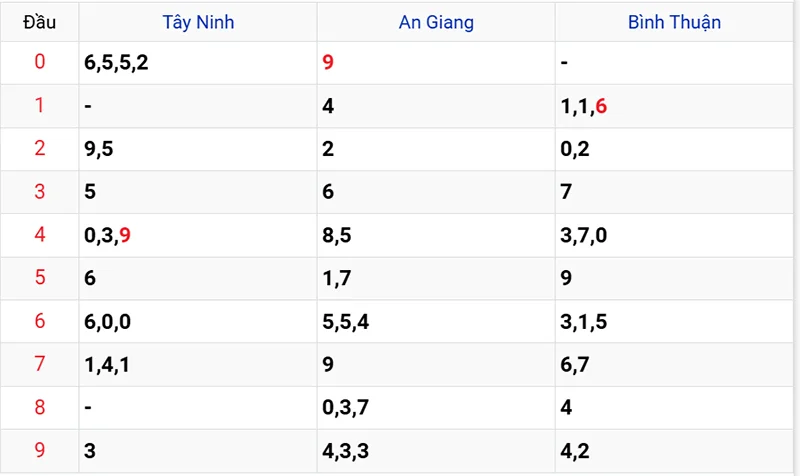This screenshot has width=800, height=476.
Task: Click Tây Ninh cell showing 0,3,9
Action: tap(108, 235)
